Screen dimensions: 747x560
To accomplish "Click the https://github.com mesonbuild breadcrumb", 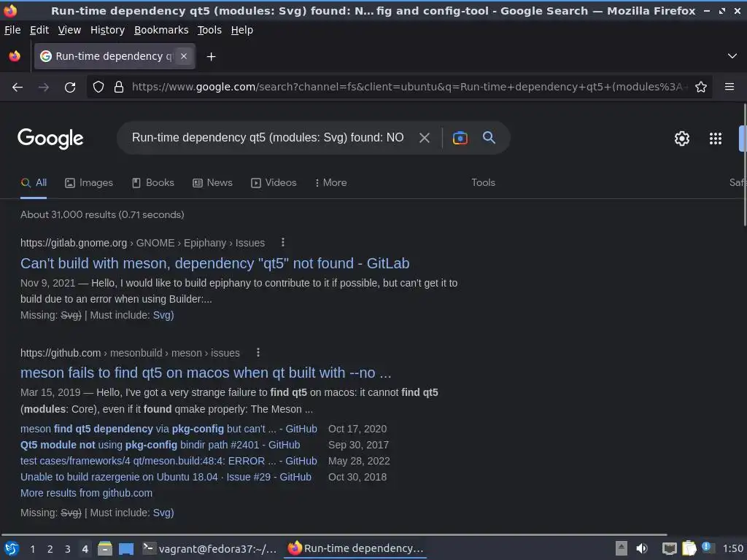I will pyautogui.click(x=130, y=353).
